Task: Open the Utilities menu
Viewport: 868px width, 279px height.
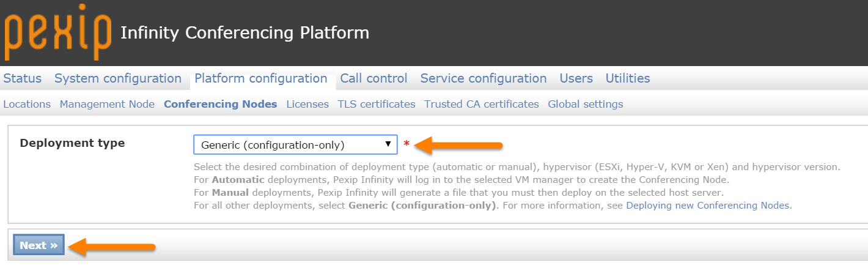Action: click(628, 78)
